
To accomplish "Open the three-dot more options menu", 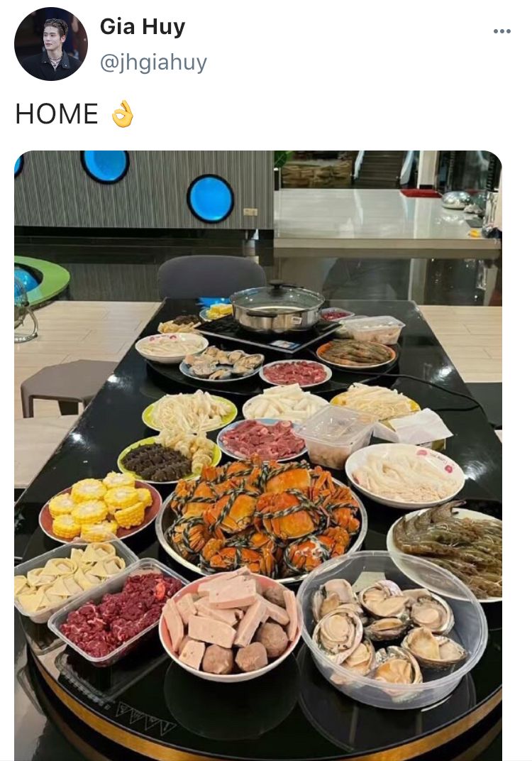I will (502, 31).
